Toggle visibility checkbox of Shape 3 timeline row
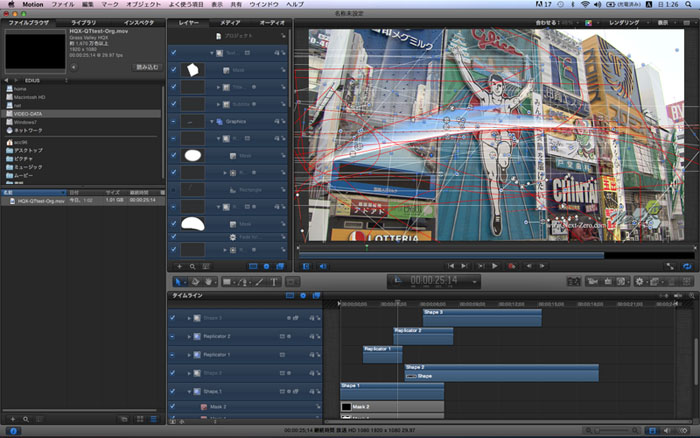The width and height of the screenshot is (700, 438). click(173, 318)
